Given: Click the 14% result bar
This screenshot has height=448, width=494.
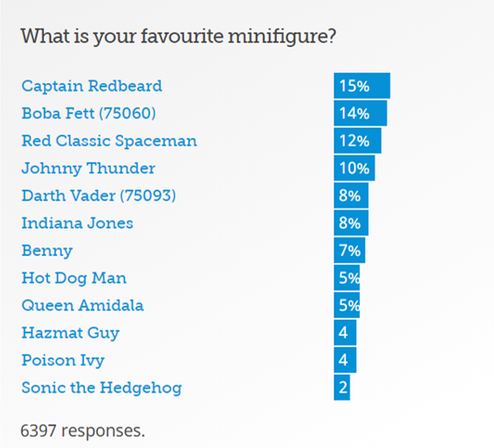Looking at the screenshot, I should pyautogui.click(x=361, y=114).
